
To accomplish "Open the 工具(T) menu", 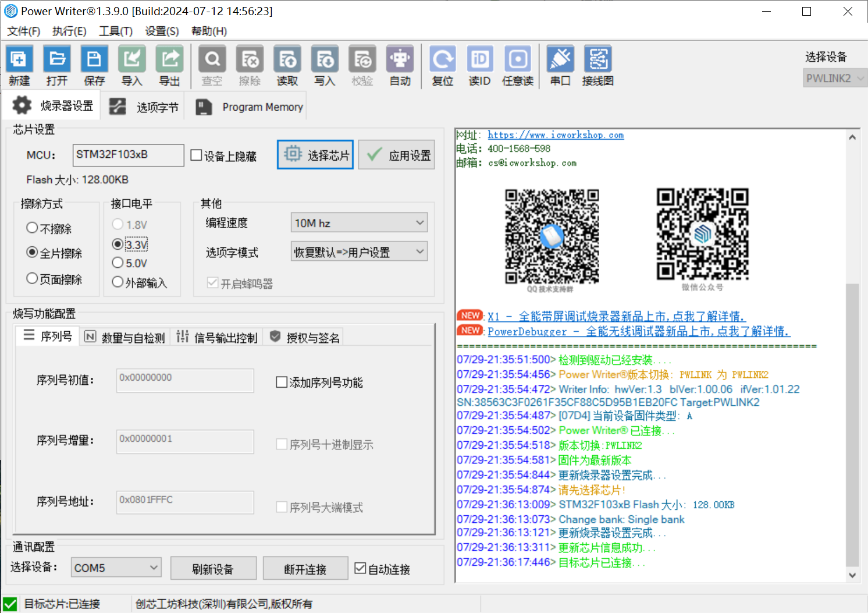I will 115,31.
